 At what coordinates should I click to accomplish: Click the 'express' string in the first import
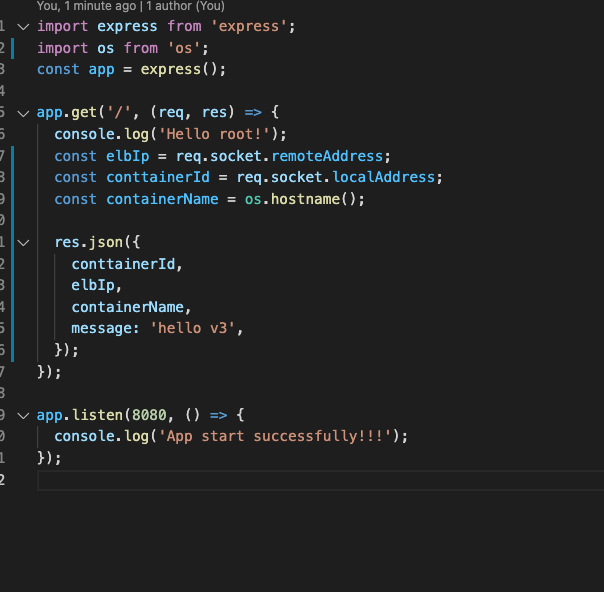click(x=249, y=26)
